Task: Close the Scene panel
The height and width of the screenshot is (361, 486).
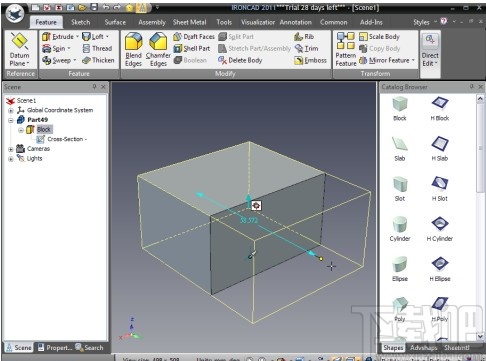Action: tap(103, 87)
